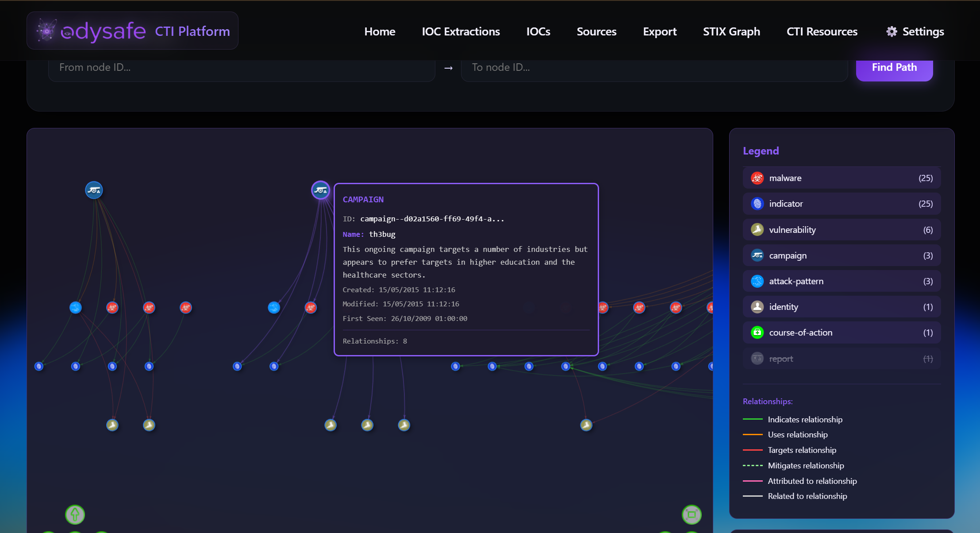Toggle course-of-action legend filter

(842, 332)
